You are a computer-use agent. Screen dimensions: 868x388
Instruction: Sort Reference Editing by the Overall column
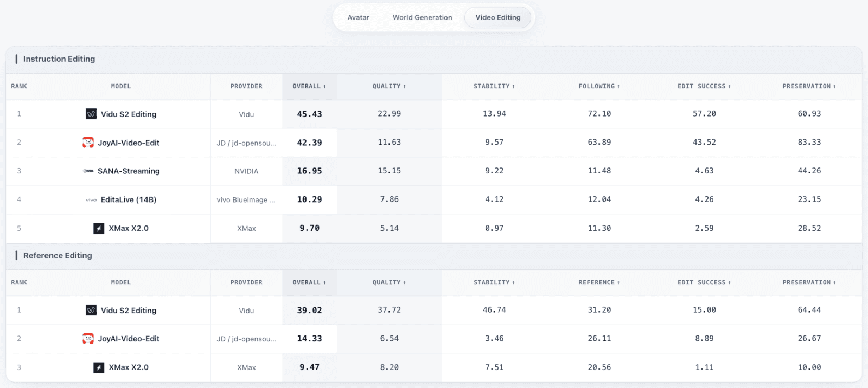click(x=309, y=282)
